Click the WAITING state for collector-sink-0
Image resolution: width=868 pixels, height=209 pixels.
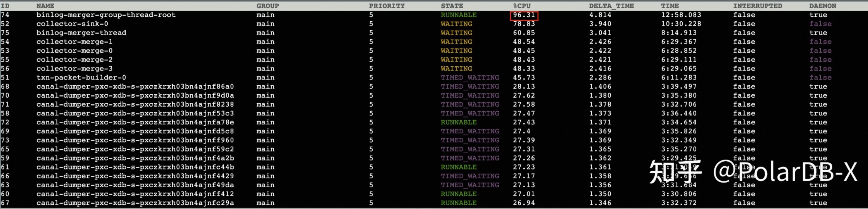point(456,24)
